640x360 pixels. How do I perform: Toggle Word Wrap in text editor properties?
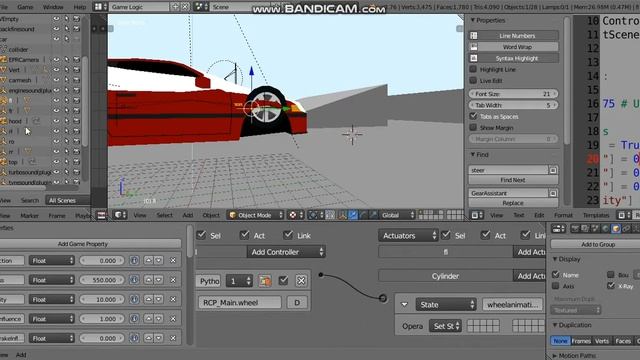coord(513,47)
